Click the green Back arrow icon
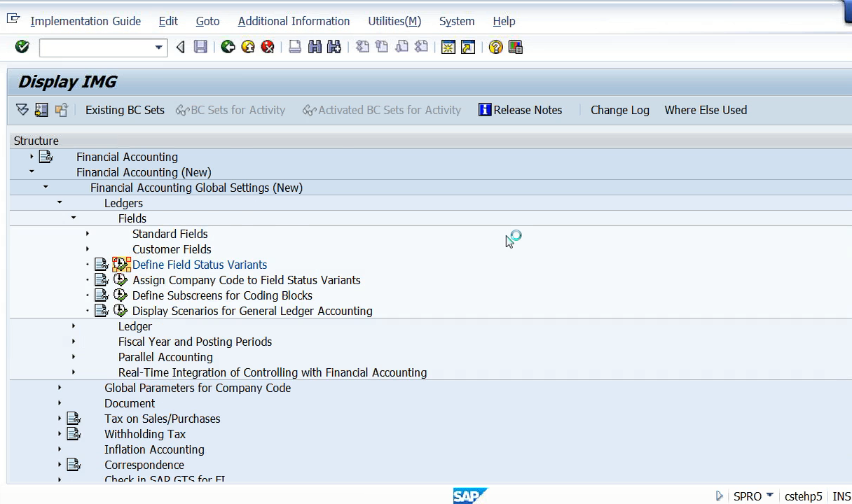Viewport: 852px width, 504px height. 228,47
